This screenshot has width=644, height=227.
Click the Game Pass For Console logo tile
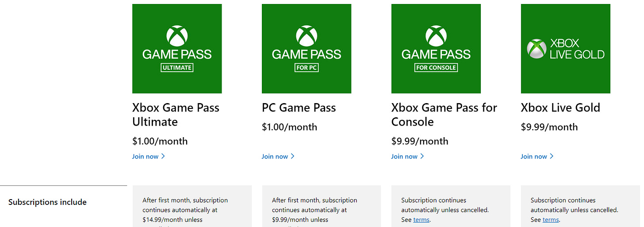(x=436, y=49)
